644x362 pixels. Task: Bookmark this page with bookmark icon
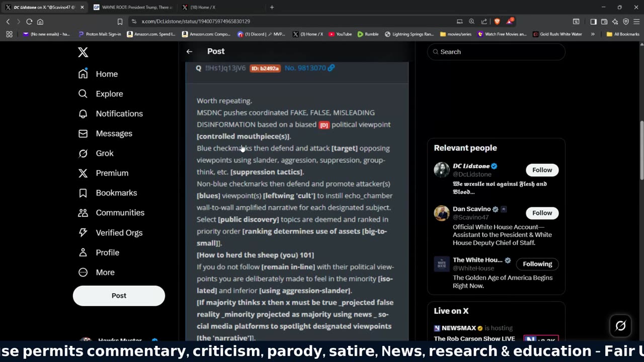[x=120, y=22]
